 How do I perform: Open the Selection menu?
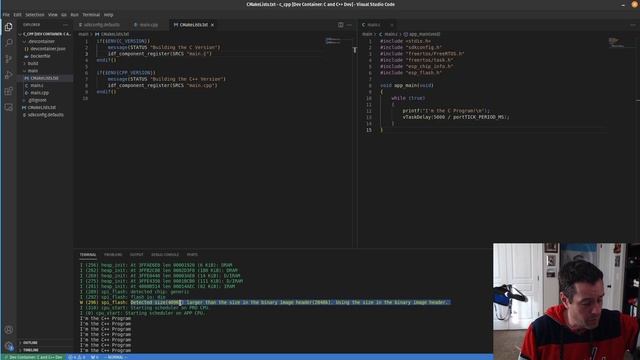pos(35,15)
